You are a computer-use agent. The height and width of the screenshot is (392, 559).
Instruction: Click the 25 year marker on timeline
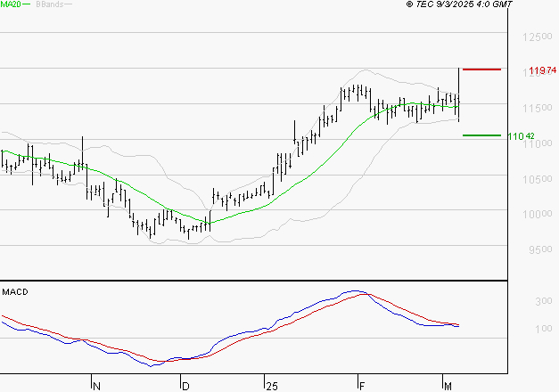pyautogui.click(x=272, y=387)
